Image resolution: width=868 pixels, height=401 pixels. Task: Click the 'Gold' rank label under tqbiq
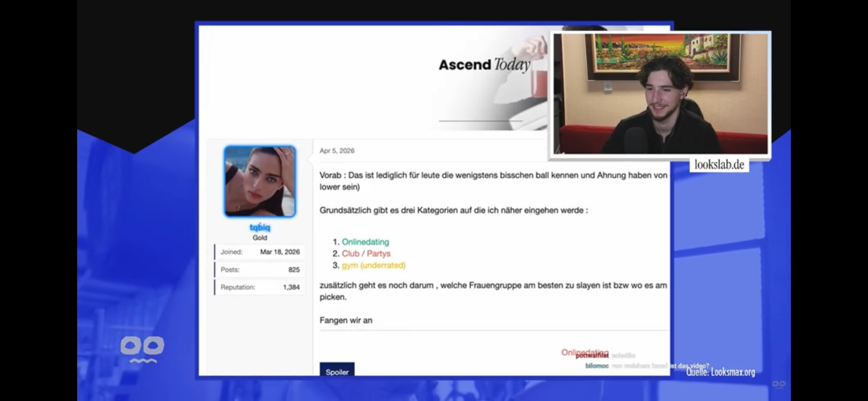[260, 238]
